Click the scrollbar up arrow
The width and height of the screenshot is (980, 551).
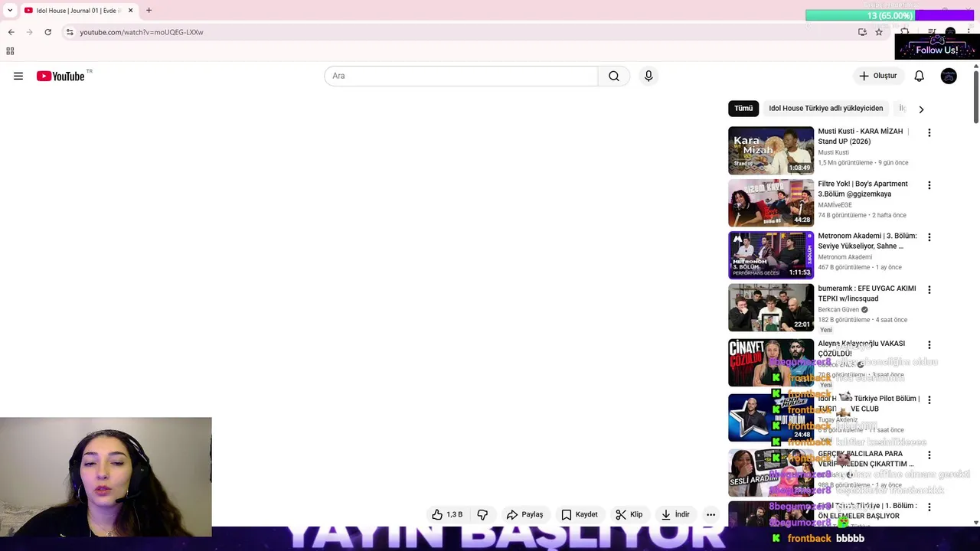coord(976,67)
